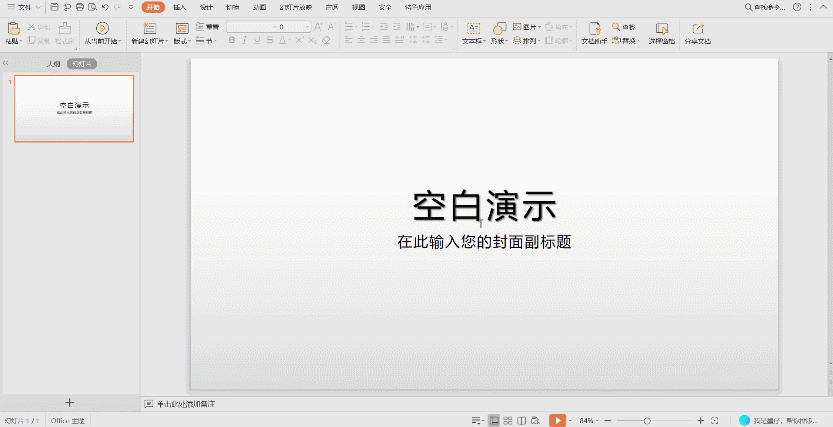Image resolution: width=833 pixels, height=427 pixels.
Task: Click the orange play slideshow button in status bar
Action: click(557, 420)
